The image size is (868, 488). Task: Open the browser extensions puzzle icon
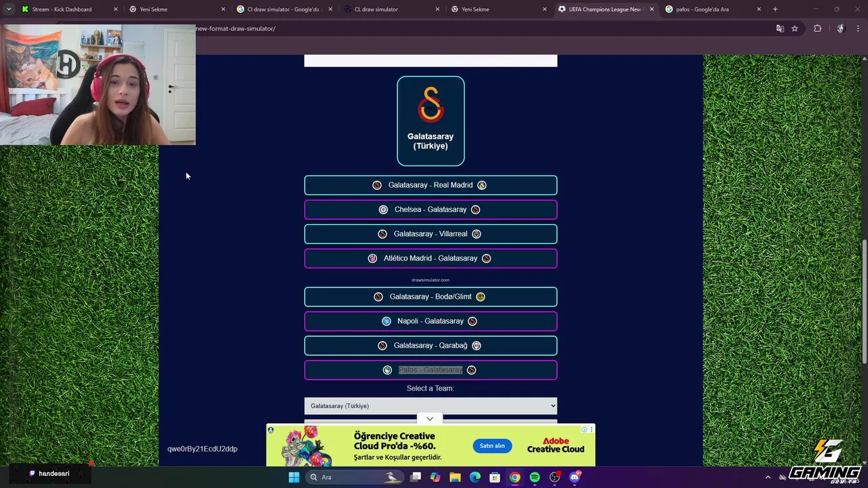point(817,28)
